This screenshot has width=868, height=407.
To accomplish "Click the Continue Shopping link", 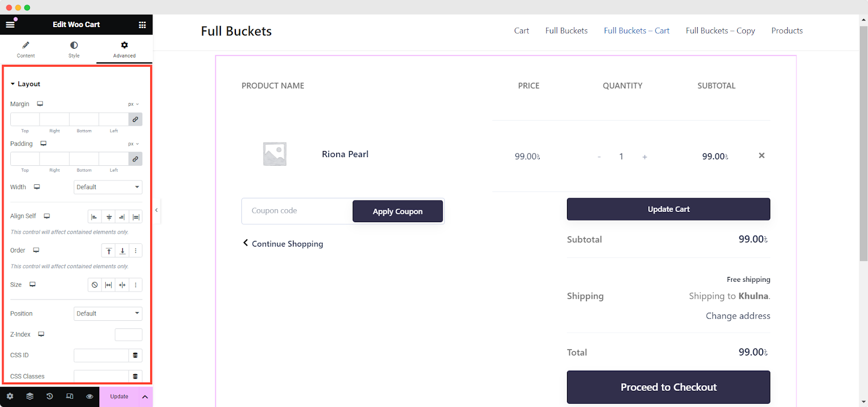I will [x=286, y=244].
